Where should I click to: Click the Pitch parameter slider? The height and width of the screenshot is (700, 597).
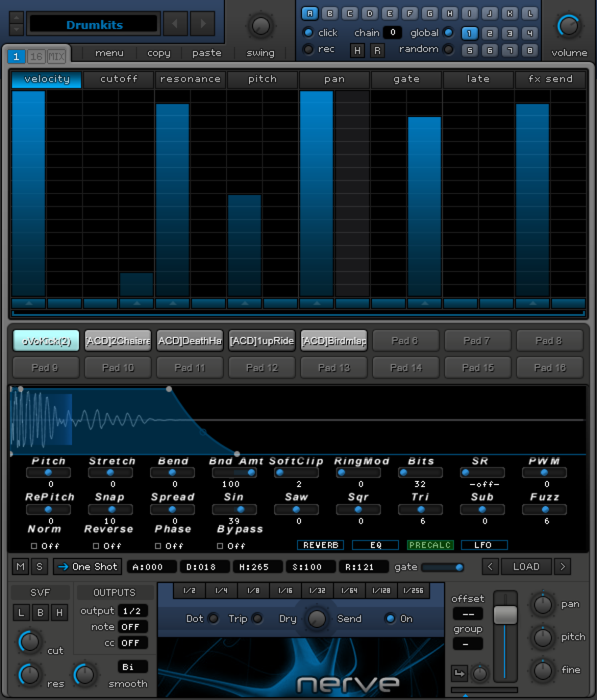click(x=48, y=472)
